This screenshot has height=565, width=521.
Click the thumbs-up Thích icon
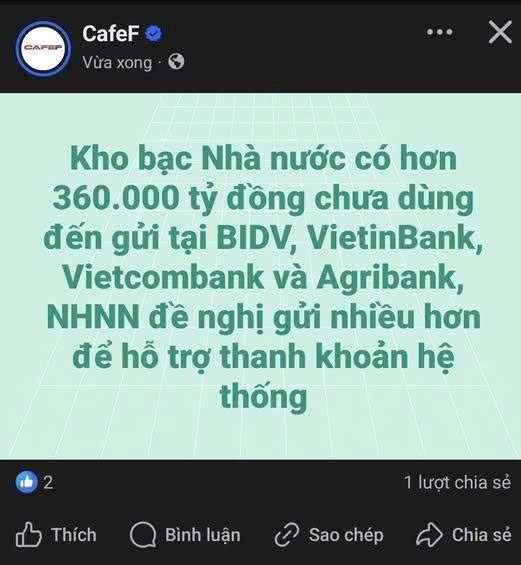pos(29,535)
